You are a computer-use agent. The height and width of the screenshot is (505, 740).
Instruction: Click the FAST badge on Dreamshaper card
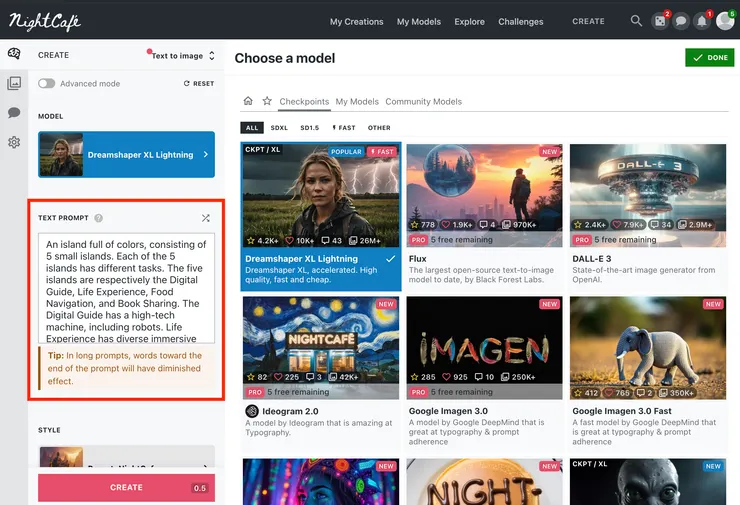point(382,152)
